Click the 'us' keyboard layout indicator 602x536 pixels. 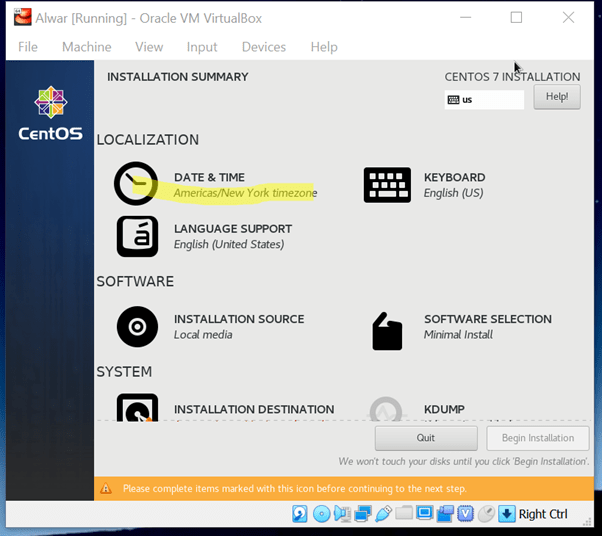click(484, 100)
